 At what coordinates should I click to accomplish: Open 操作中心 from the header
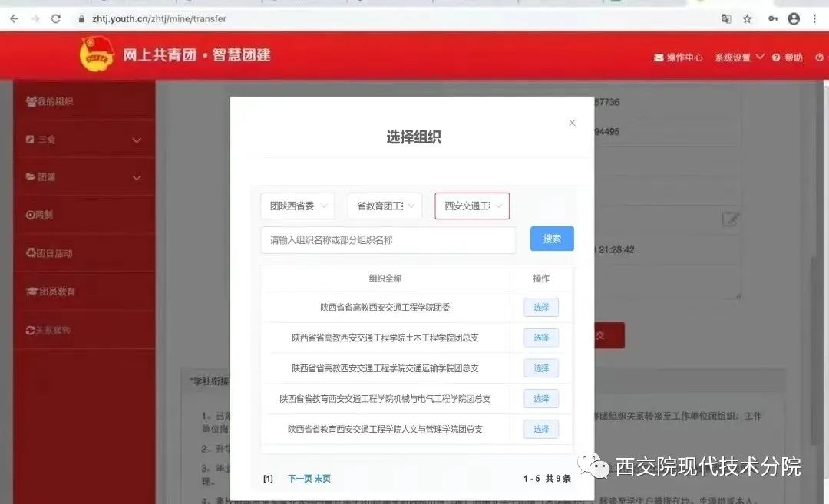click(x=679, y=58)
